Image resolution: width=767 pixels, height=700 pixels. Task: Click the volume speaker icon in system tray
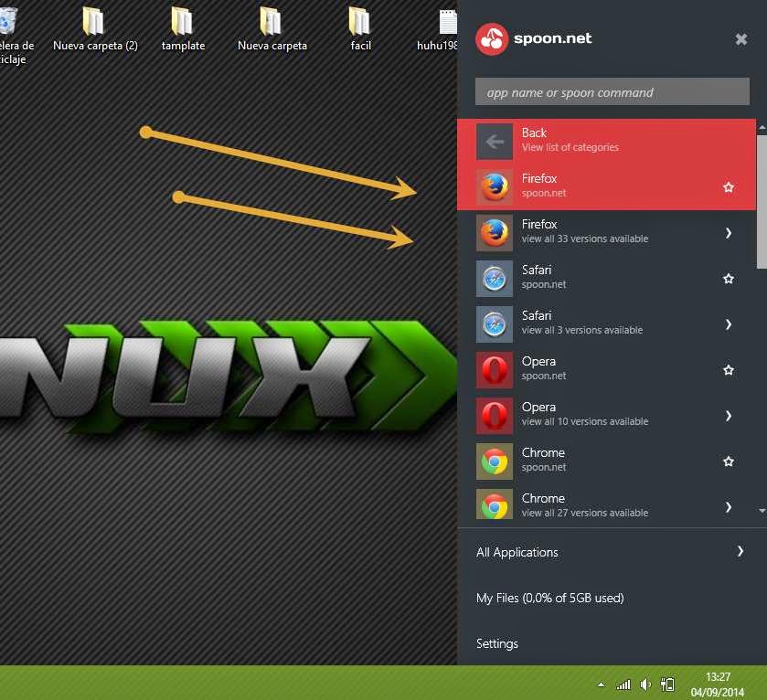click(646, 684)
